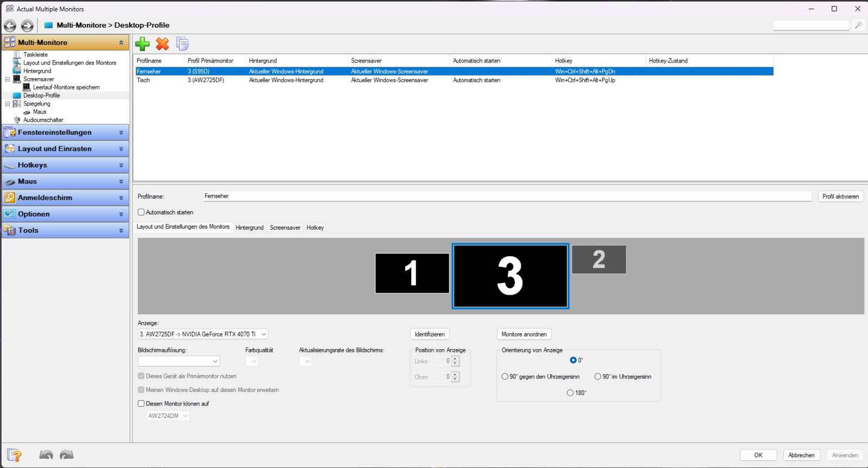Open Layout und Einstellungen des Monitors tree item
Image resolution: width=868 pixels, height=468 pixels.
69,62
